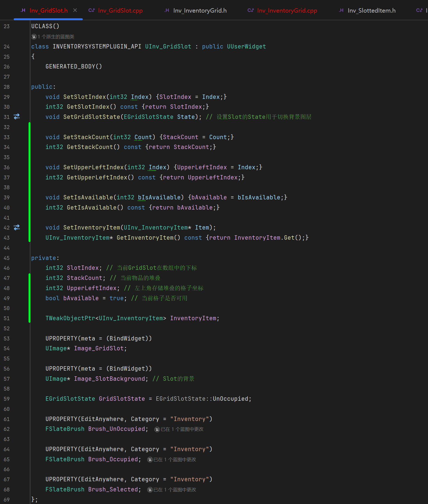Open the Inv_InventoryGrid.h tab
The height and width of the screenshot is (504, 428).
(195, 11)
